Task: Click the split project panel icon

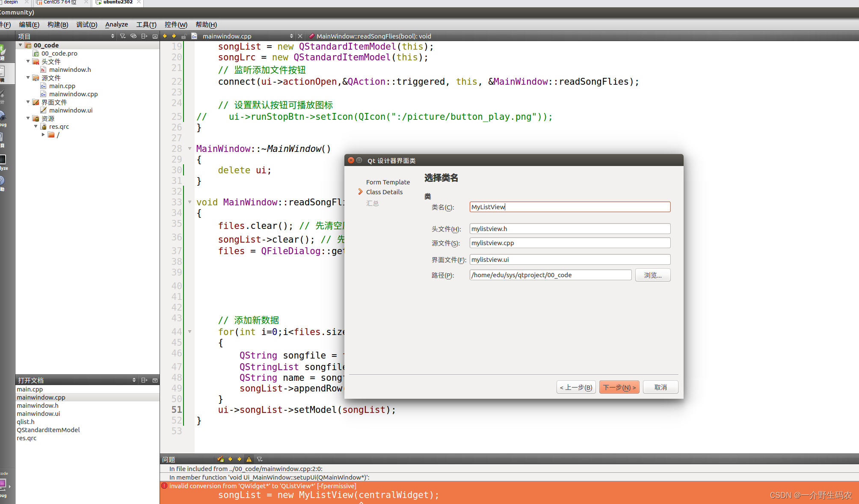Action: tap(144, 36)
